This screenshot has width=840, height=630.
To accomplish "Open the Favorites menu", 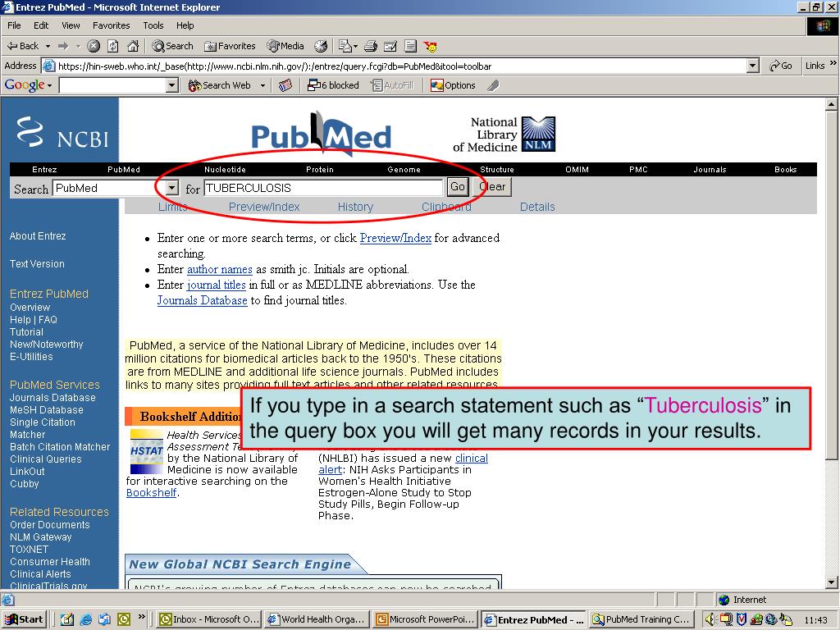I will 111,25.
